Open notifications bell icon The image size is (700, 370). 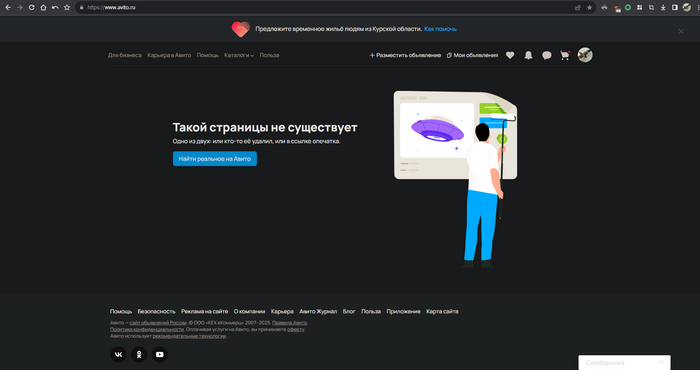tap(528, 55)
